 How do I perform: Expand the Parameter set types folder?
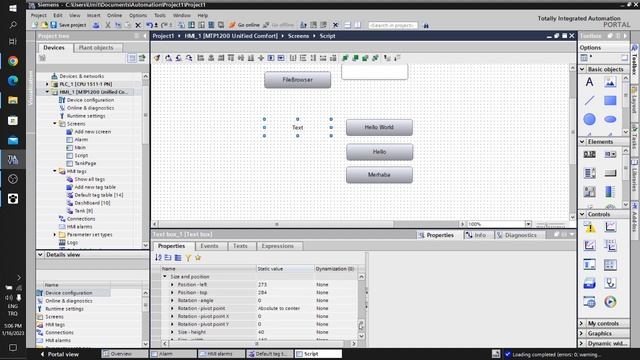click(55, 235)
